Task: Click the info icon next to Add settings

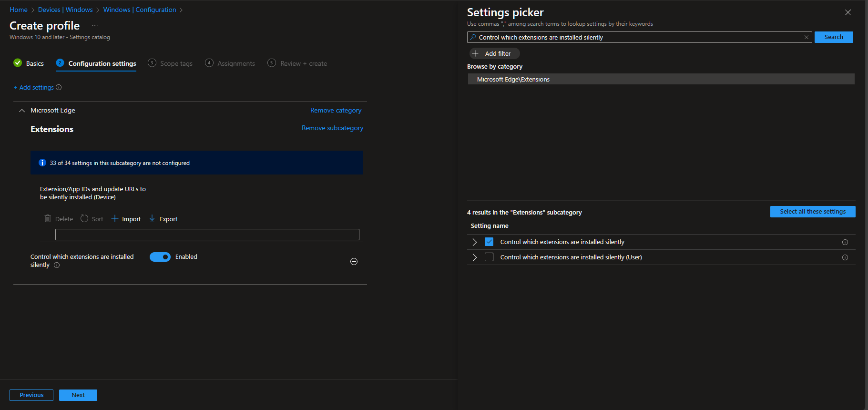Action: (x=59, y=87)
